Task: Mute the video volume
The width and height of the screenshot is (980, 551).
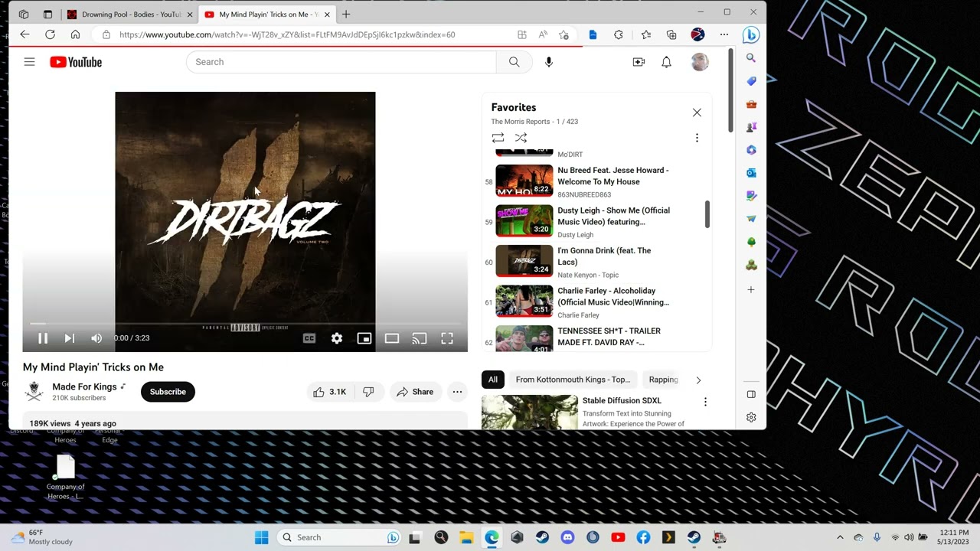Action: click(96, 338)
